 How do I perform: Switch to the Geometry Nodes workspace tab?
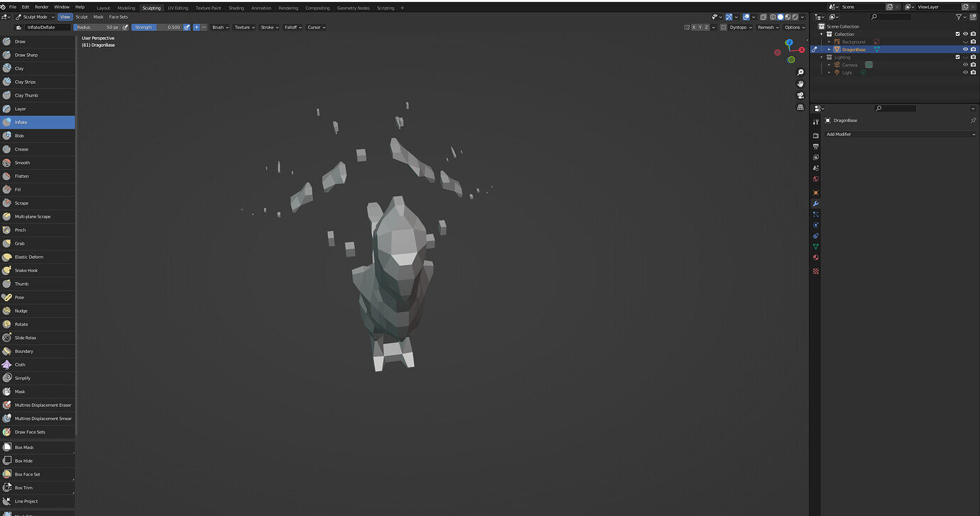point(353,8)
